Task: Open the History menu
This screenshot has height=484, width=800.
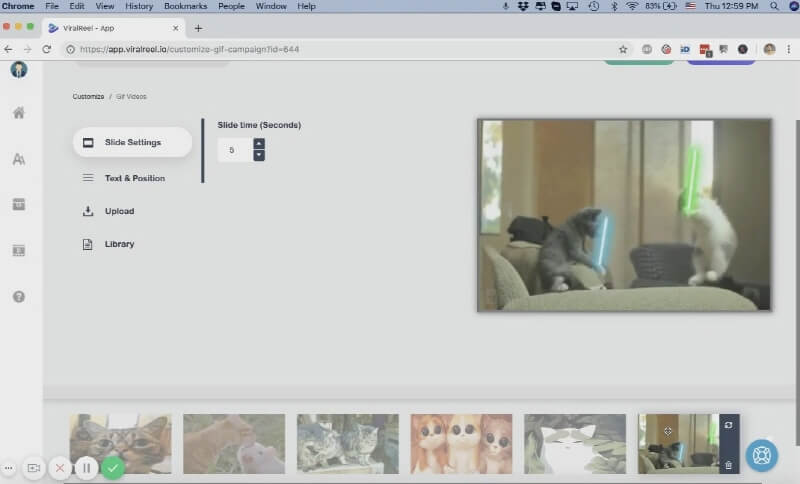Action: (139, 6)
